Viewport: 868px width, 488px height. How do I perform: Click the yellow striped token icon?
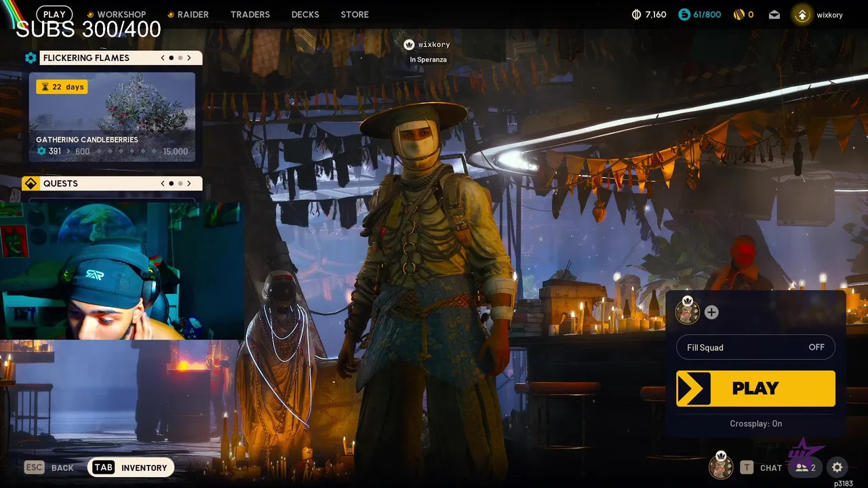click(x=738, y=14)
